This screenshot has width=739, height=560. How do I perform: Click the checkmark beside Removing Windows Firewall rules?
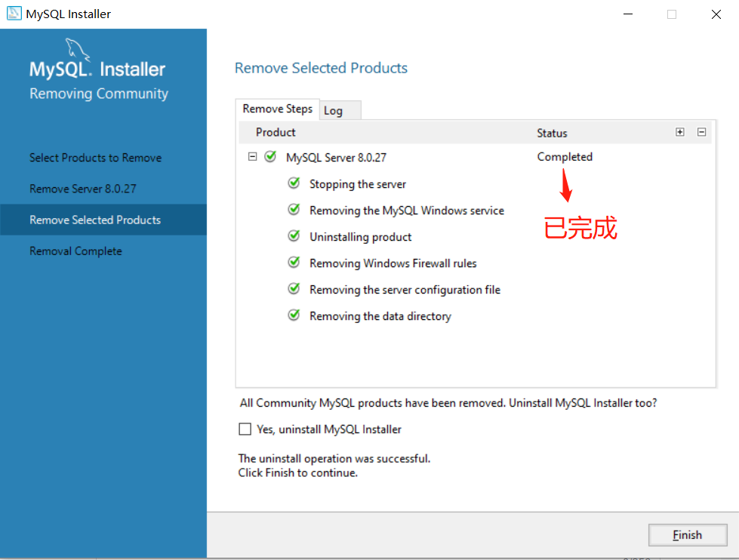[294, 263]
